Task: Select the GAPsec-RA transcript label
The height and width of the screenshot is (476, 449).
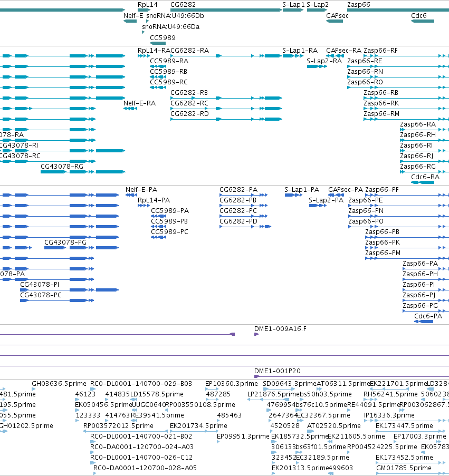Action: 343,51
